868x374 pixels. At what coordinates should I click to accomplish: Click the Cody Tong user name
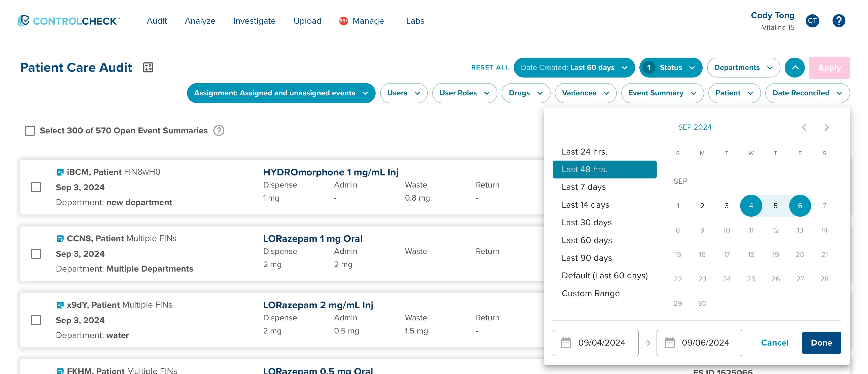pyautogui.click(x=772, y=16)
